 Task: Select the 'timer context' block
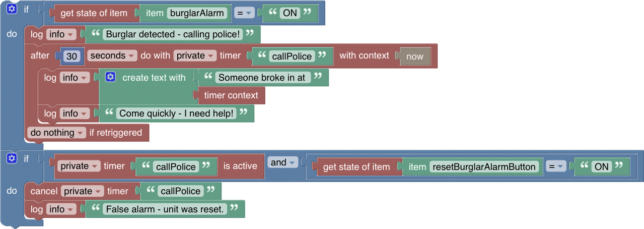coord(231,95)
